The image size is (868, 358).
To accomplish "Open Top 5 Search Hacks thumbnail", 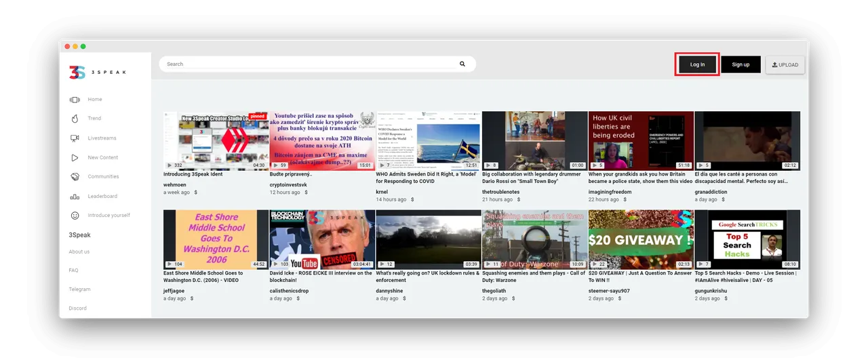I will pyautogui.click(x=747, y=239).
